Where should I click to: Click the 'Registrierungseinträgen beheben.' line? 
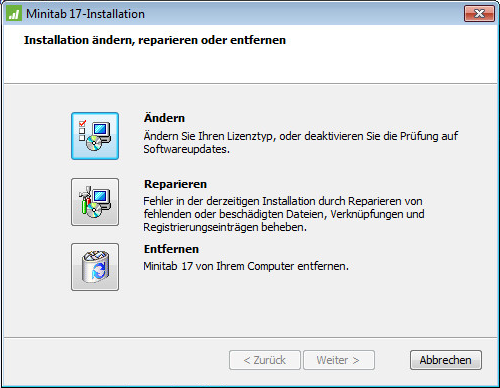click(x=225, y=227)
